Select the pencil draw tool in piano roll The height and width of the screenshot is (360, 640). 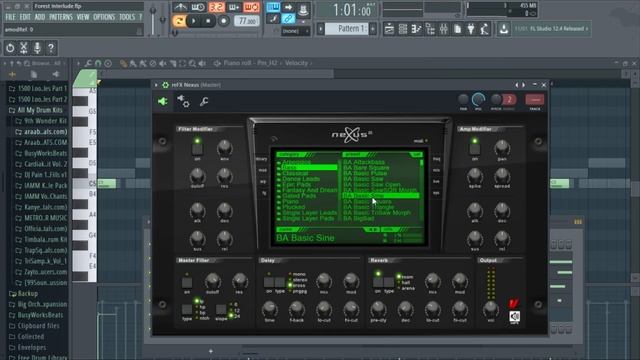[x=123, y=63]
